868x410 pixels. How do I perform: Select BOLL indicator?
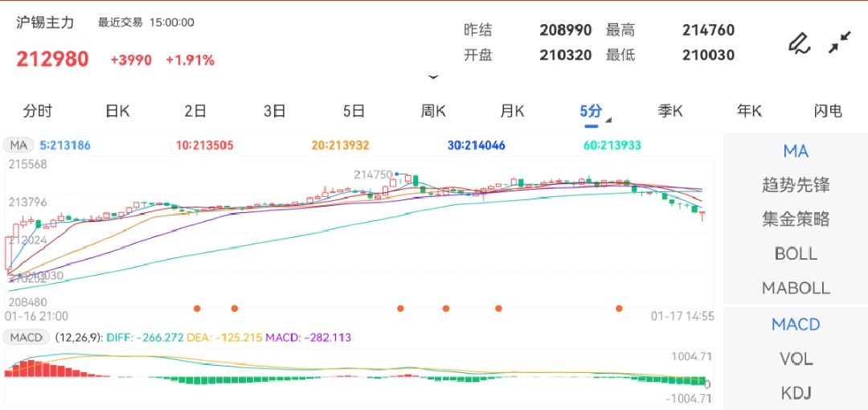point(796,254)
